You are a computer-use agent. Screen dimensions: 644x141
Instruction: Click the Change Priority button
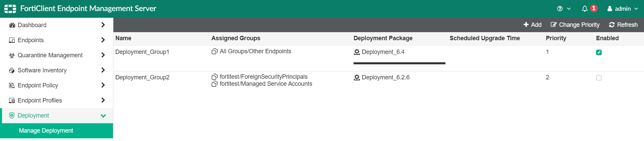pyautogui.click(x=575, y=25)
